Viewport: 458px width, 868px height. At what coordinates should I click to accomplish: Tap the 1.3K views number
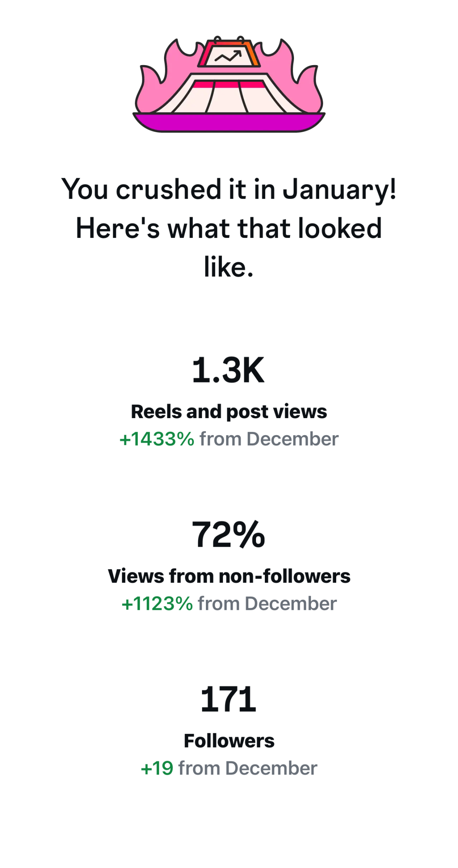[228, 370]
